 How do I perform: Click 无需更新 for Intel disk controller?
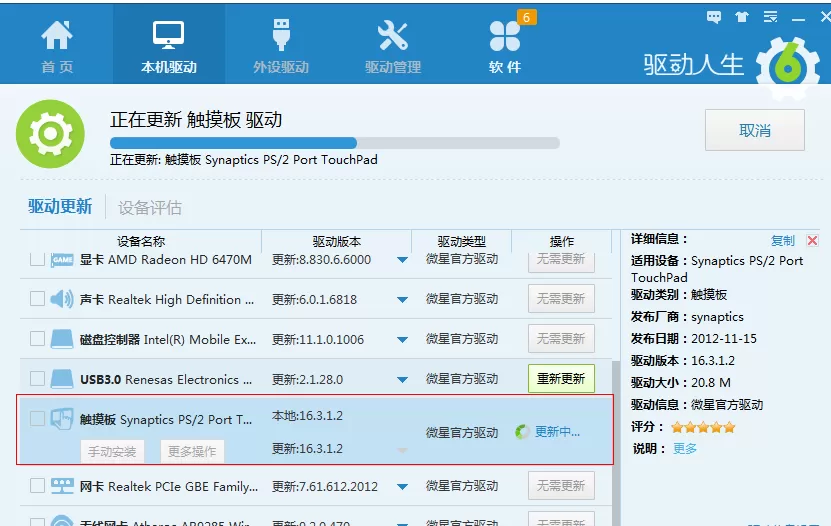point(561,338)
